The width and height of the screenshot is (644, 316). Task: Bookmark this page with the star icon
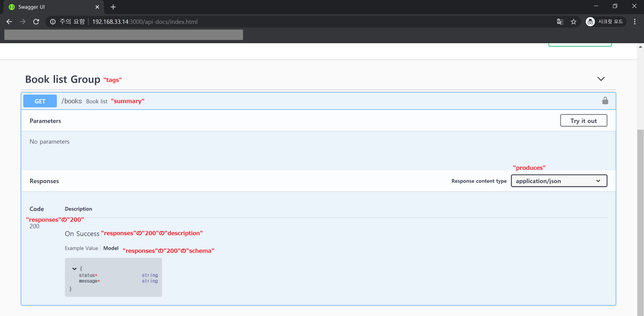[574, 22]
